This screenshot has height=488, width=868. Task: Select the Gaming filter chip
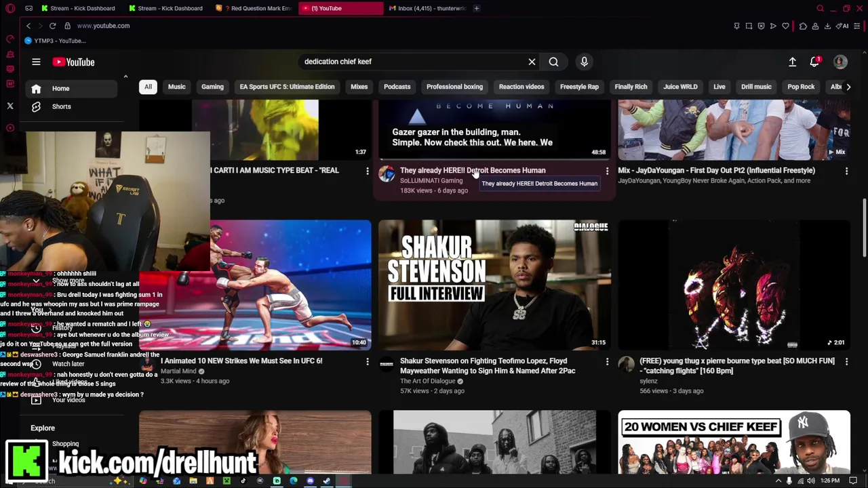[x=212, y=87]
